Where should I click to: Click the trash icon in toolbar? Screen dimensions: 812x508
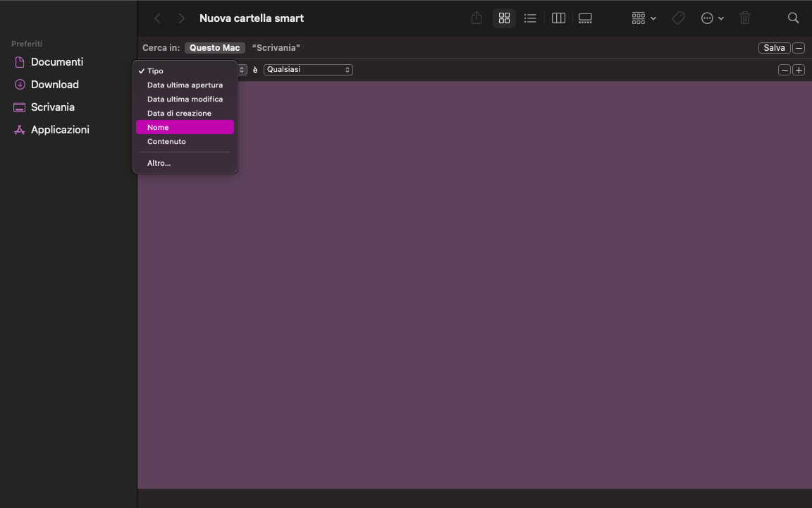click(745, 18)
